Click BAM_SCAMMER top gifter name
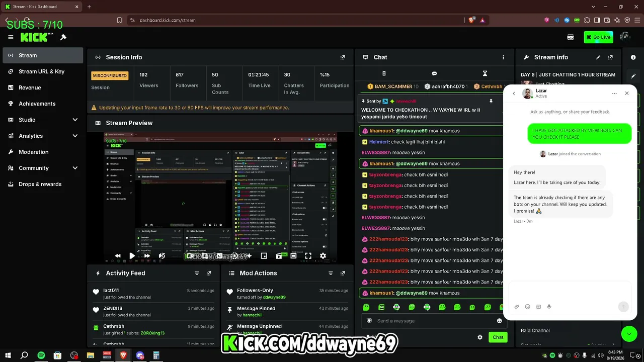The width and height of the screenshot is (644, 362). tap(393, 86)
